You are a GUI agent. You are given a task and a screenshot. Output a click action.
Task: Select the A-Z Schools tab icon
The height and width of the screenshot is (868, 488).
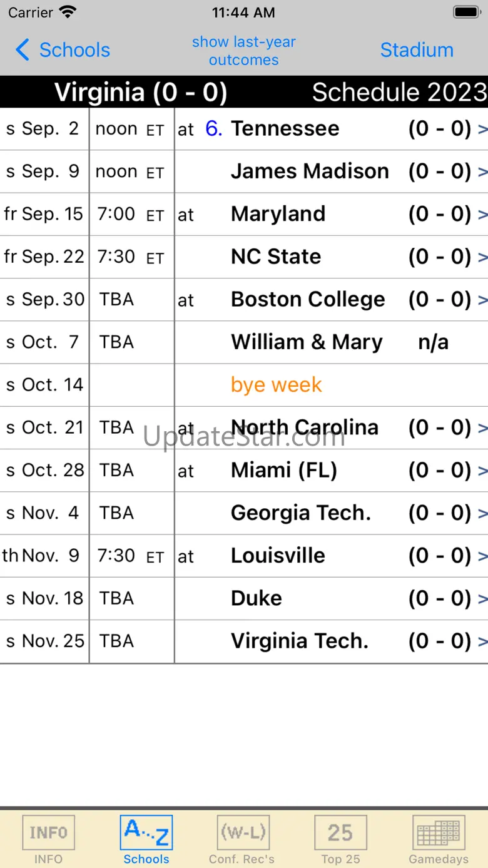[146, 832]
